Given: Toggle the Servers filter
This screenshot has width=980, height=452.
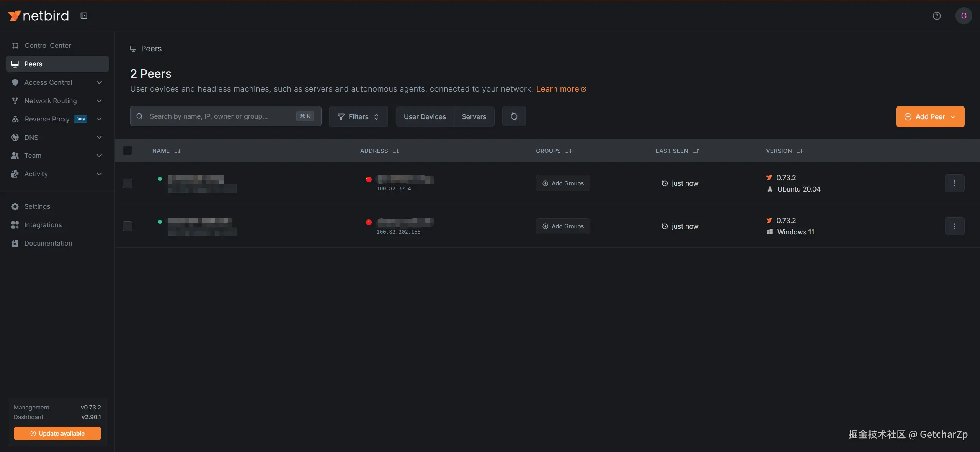Looking at the screenshot, I should click(x=474, y=116).
